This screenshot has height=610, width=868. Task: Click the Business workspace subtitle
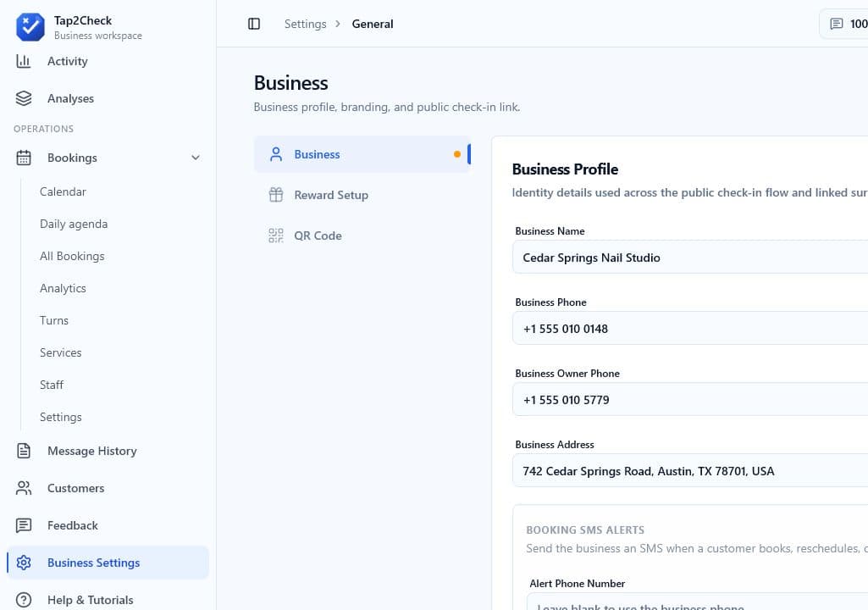(x=98, y=36)
